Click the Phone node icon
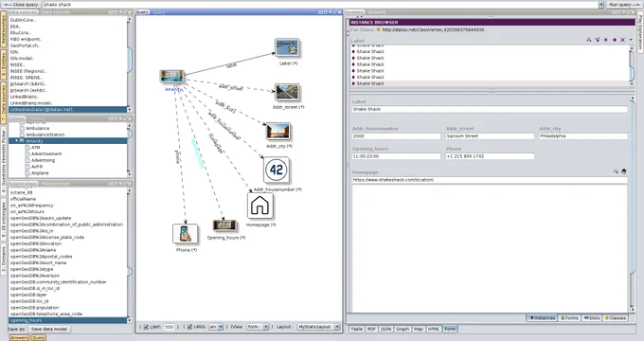644x341 pixels. [185, 234]
